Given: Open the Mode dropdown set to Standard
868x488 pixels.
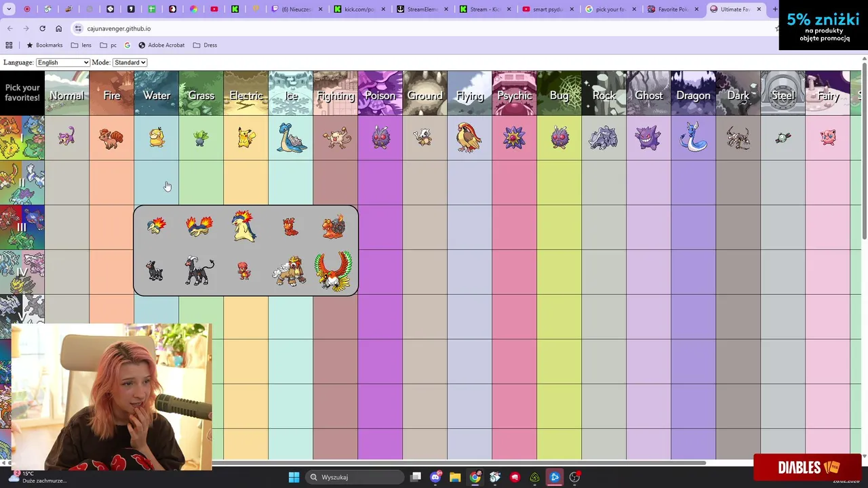Looking at the screenshot, I should pyautogui.click(x=130, y=62).
